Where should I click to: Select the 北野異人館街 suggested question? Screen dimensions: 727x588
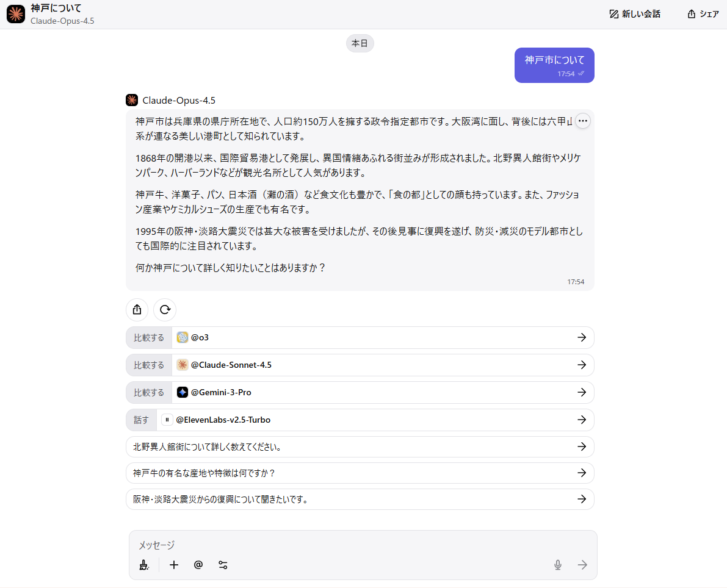pos(360,446)
